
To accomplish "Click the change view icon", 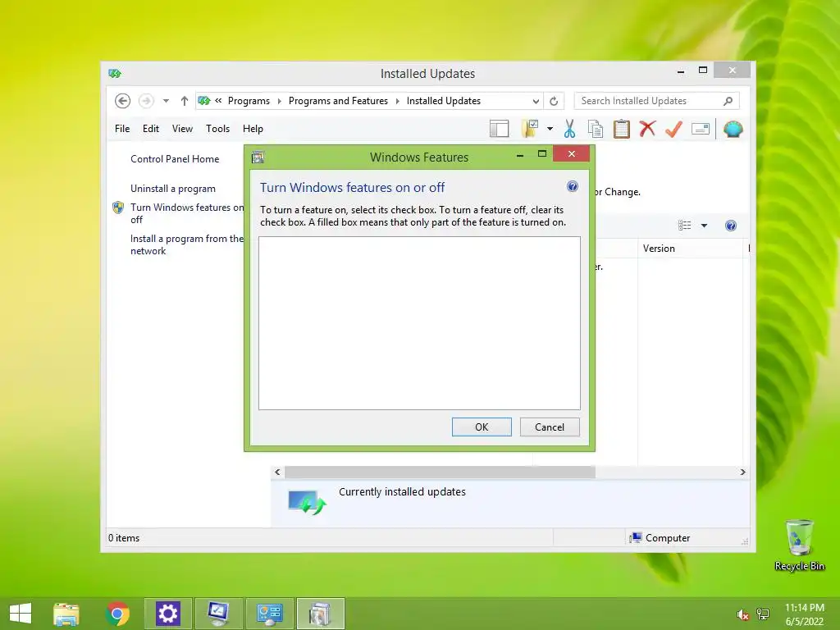I will click(x=685, y=226).
